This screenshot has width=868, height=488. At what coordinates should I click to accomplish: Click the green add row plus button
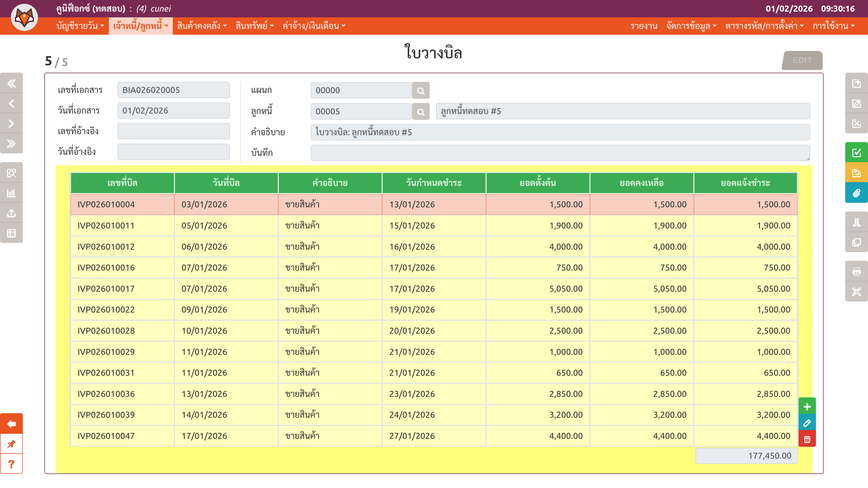[x=807, y=406]
